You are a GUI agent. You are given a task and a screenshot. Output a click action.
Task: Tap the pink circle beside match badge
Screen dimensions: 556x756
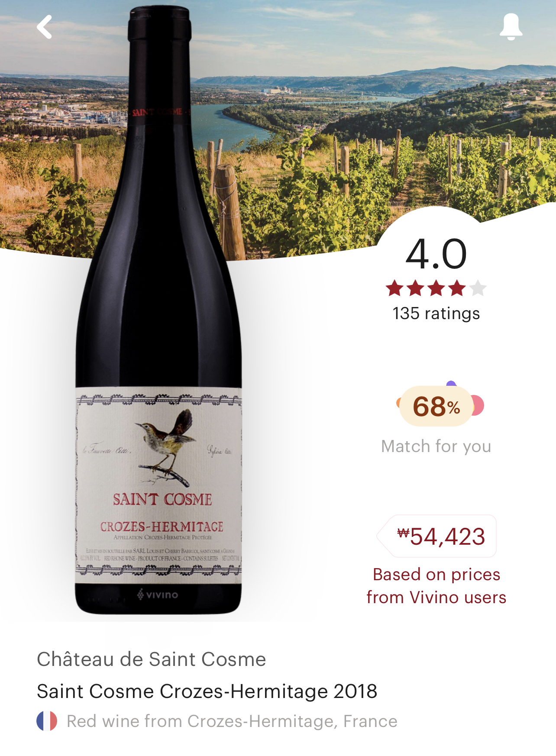click(x=478, y=406)
